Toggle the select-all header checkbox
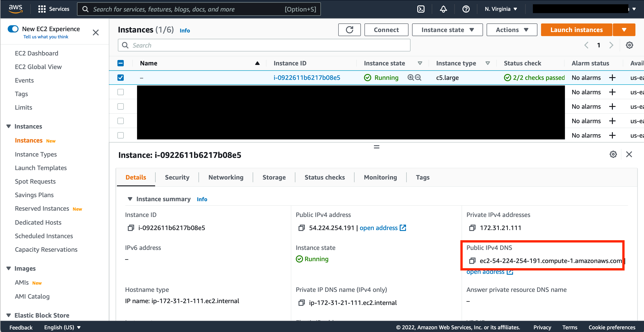This screenshot has height=332, width=644. [121, 63]
